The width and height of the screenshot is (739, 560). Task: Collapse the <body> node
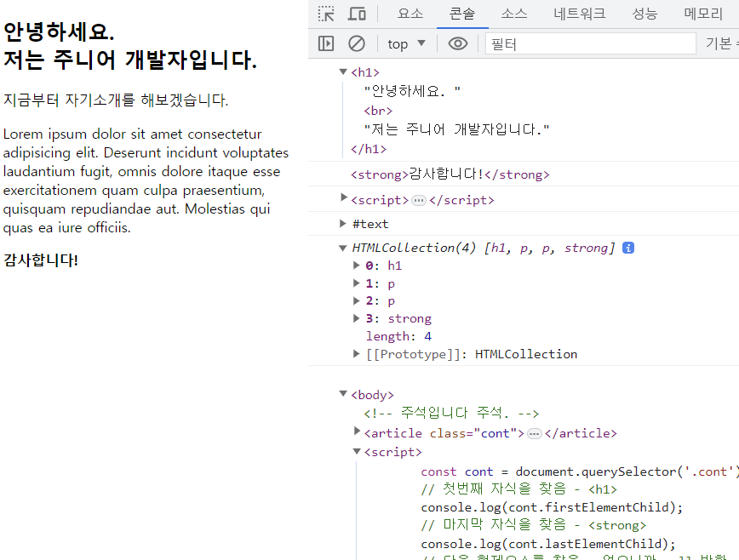[x=343, y=394]
